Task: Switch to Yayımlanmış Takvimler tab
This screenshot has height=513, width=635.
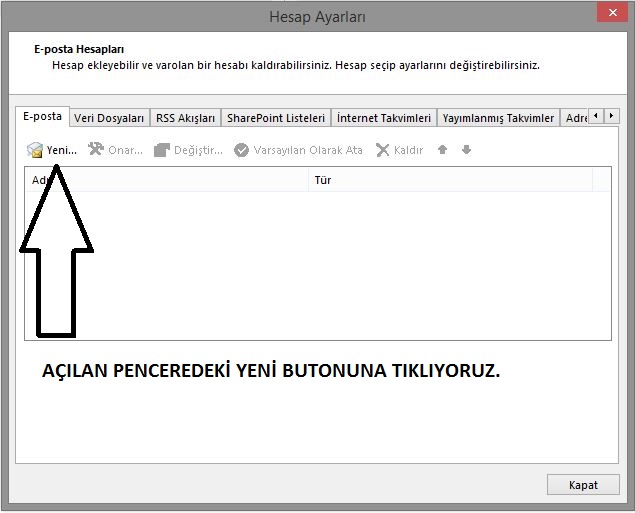Action: click(x=498, y=118)
